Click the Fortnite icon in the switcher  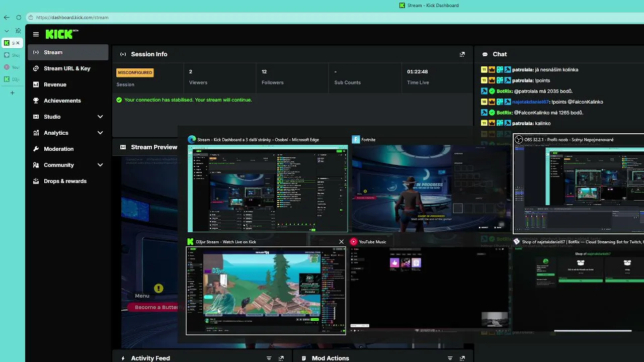click(x=356, y=140)
